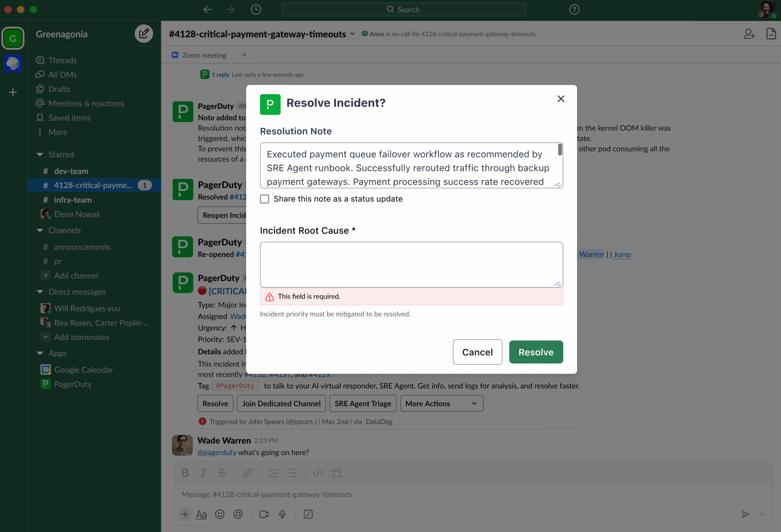Viewport: 781px width, 532px height.
Task: Open the More Actions dropdown
Action: point(441,403)
